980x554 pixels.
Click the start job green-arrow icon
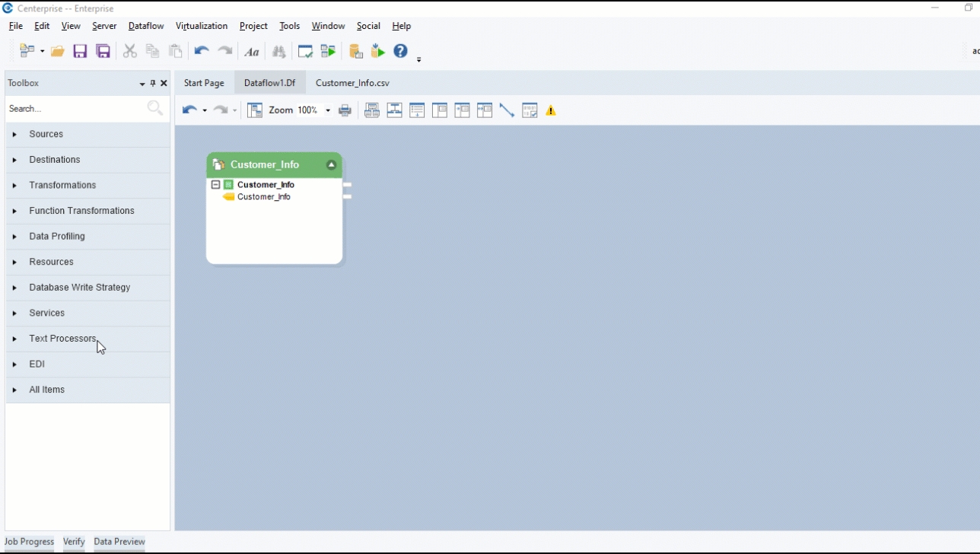(328, 52)
